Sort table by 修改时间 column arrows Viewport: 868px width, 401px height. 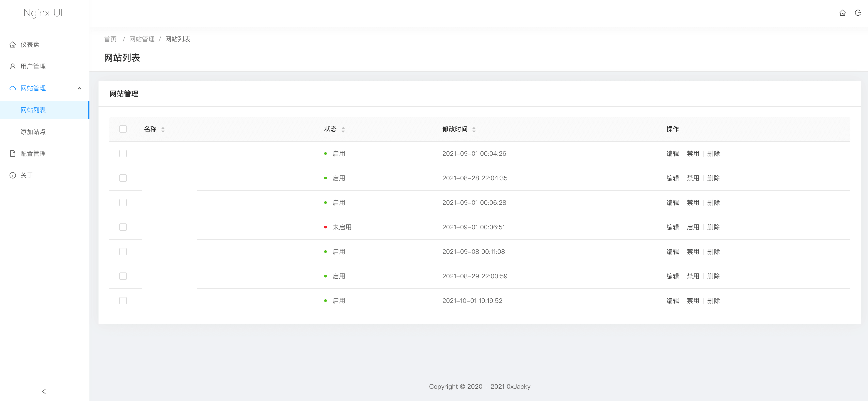pyautogui.click(x=474, y=129)
